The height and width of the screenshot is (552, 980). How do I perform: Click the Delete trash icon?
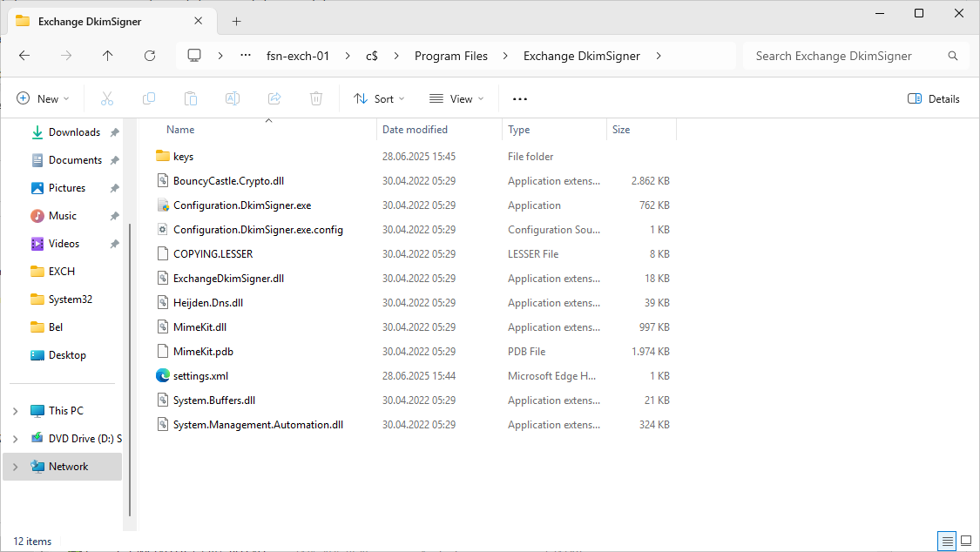(x=316, y=98)
